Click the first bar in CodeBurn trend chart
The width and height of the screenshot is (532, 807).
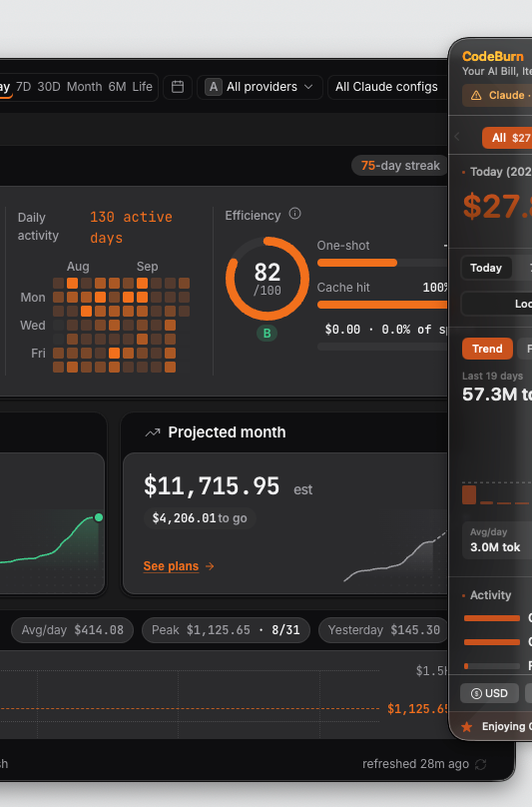click(x=469, y=494)
